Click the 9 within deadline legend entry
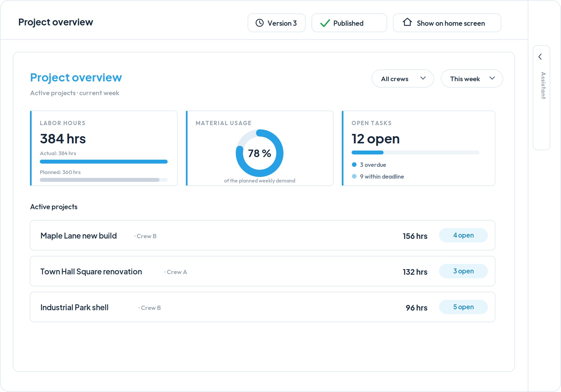561x392 pixels. click(378, 177)
